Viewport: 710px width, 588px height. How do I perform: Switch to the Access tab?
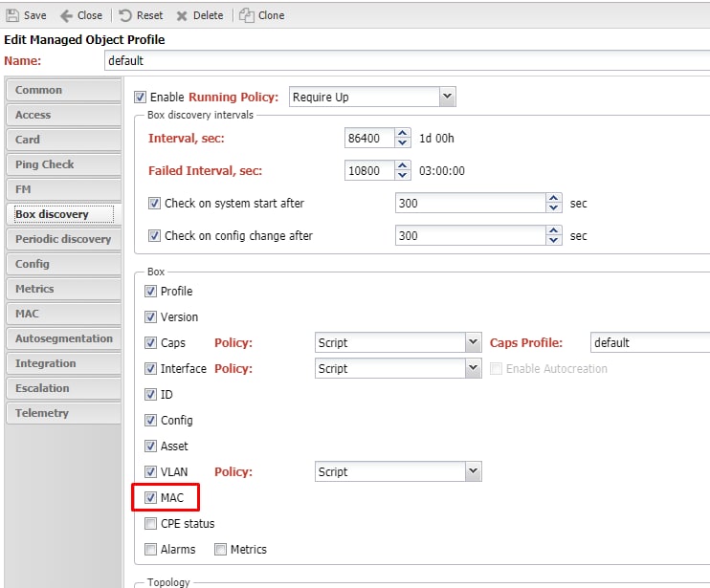(64, 115)
